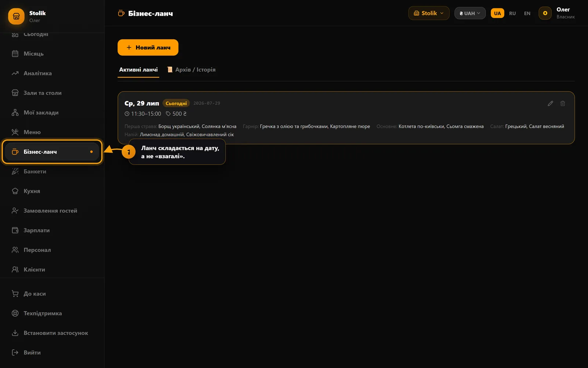Screen dimensions: 588x368
Task: Click the До каси cart icon
Action: (15, 294)
